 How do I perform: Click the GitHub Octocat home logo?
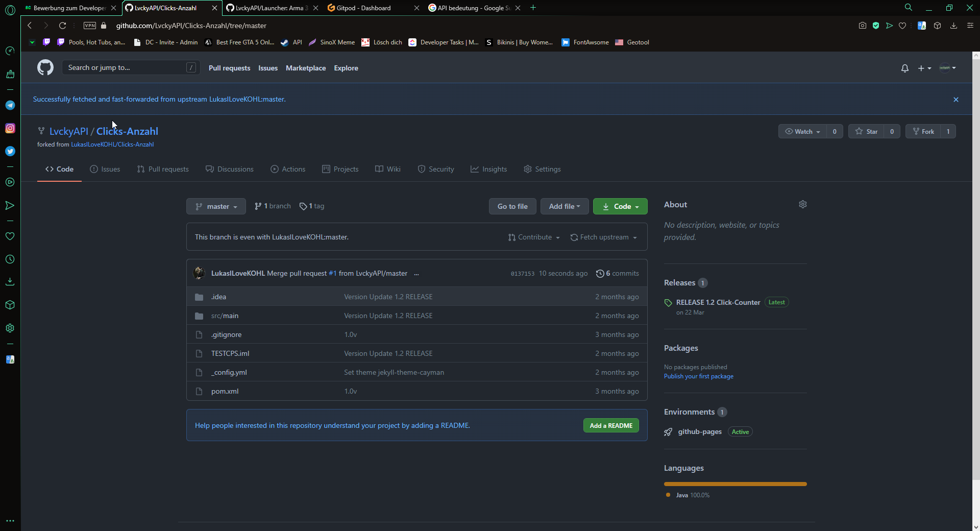pyautogui.click(x=45, y=67)
